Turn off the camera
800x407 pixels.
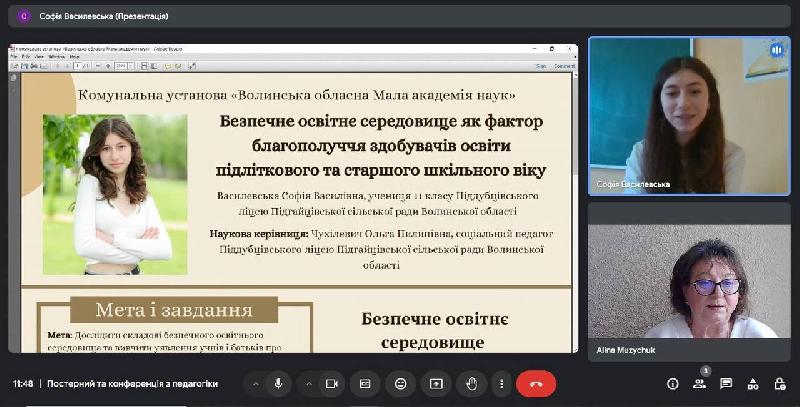(x=331, y=384)
